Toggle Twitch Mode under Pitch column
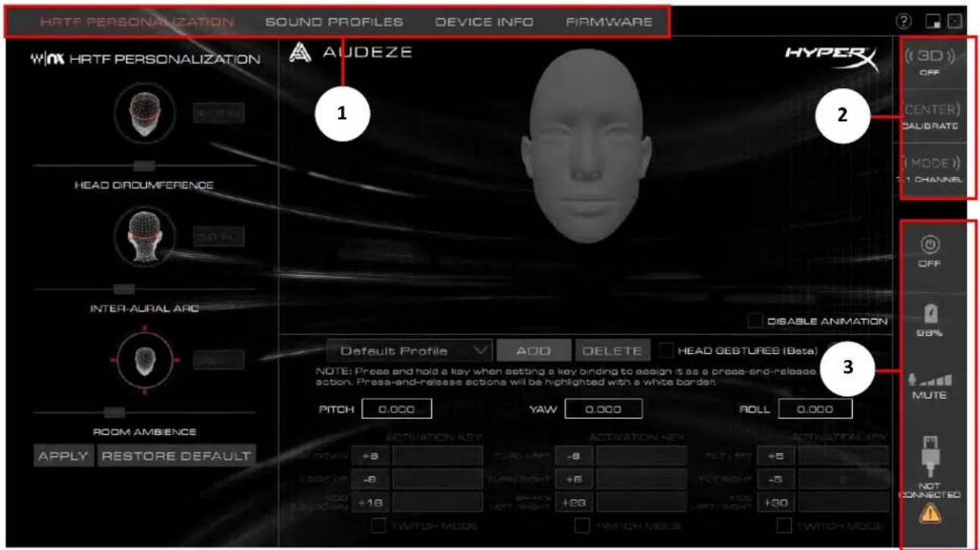This screenshot has width=980, height=550. tap(378, 525)
